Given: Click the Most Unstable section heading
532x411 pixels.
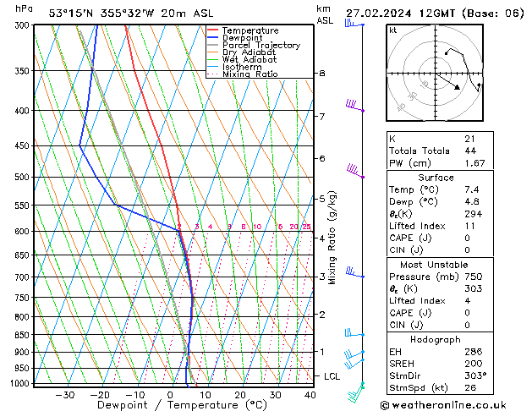Looking at the screenshot, I should (436, 266).
